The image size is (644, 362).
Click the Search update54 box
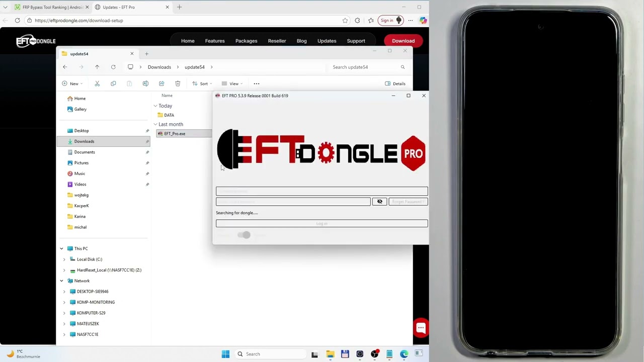pos(367,67)
